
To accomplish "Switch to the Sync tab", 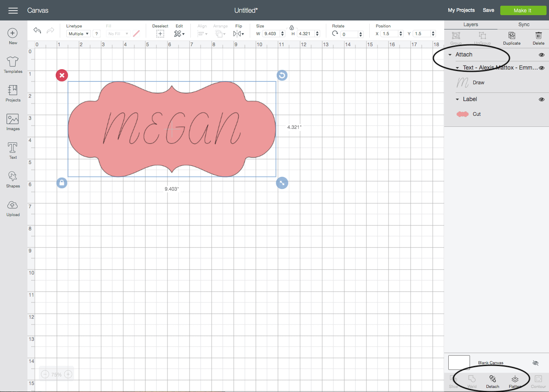I will pos(524,25).
